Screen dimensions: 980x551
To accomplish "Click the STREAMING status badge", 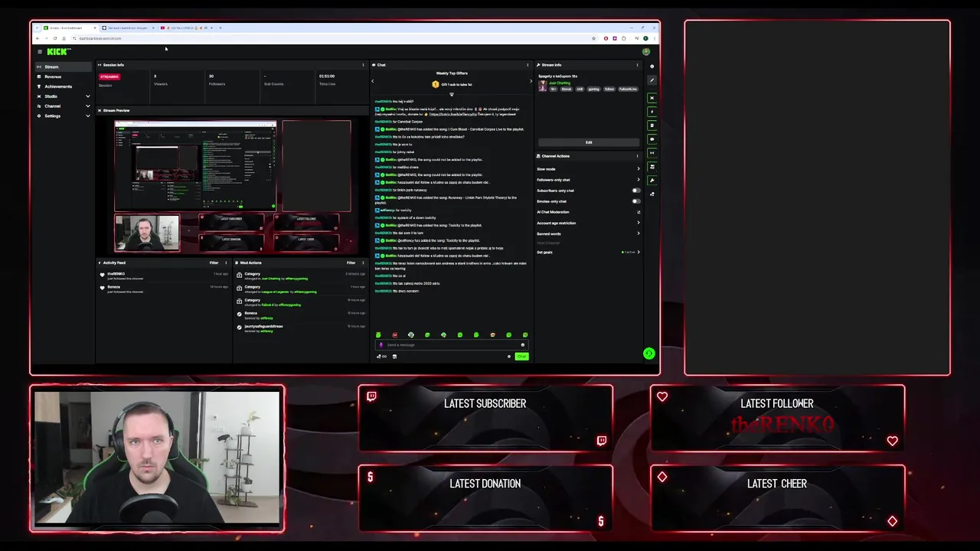I will 109,77.
